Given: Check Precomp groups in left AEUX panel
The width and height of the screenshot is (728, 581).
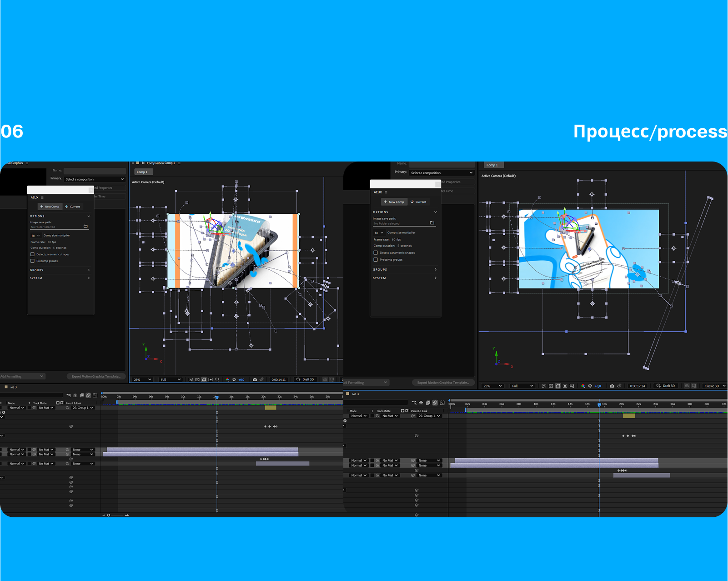Looking at the screenshot, I should (x=32, y=261).
